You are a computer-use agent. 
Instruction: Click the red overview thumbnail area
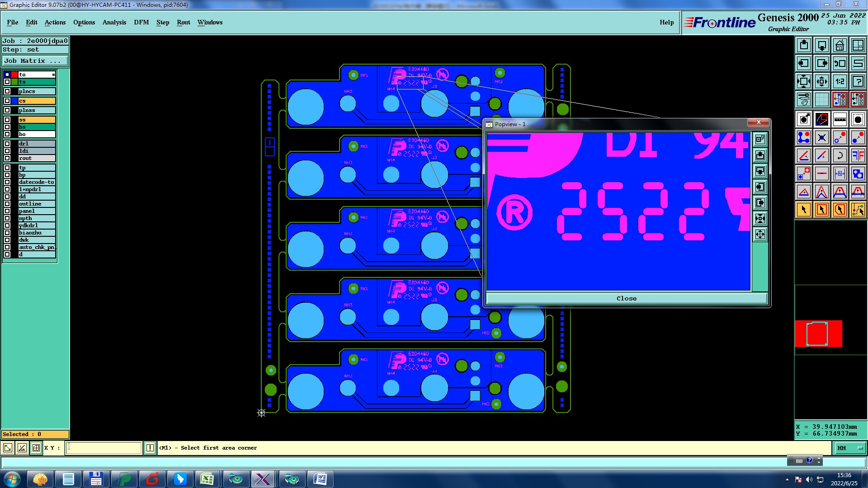pos(818,333)
